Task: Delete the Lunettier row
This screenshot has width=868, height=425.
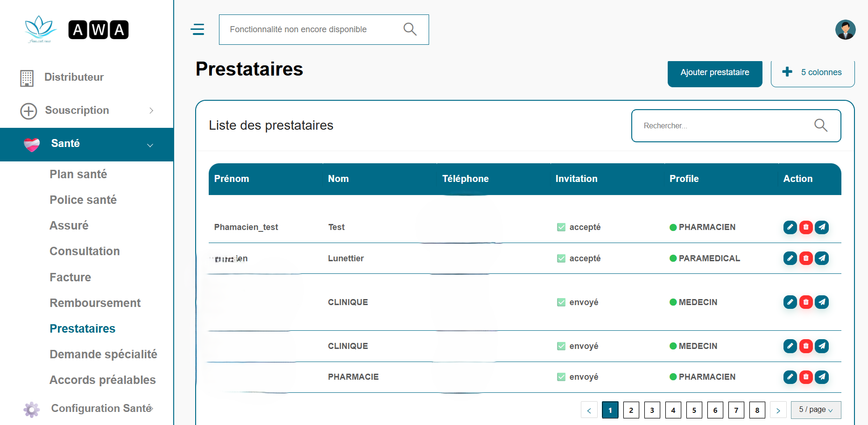Action: tap(806, 258)
